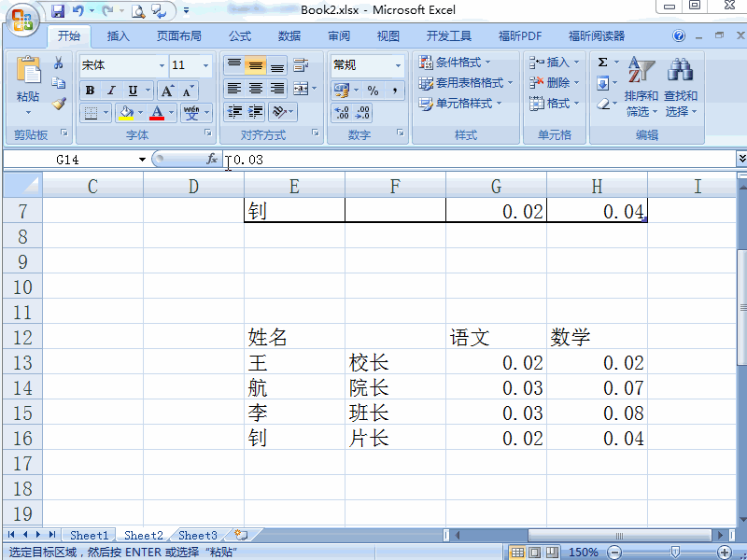The image size is (747, 560).
Task: Switch to the 插入 ribbon tab
Action: [x=118, y=35]
